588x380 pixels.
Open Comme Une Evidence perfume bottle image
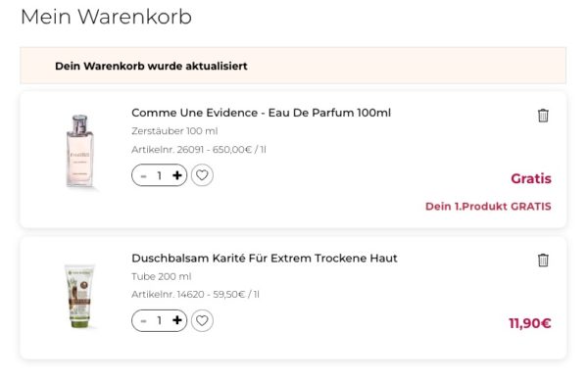click(x=80, y=152)
